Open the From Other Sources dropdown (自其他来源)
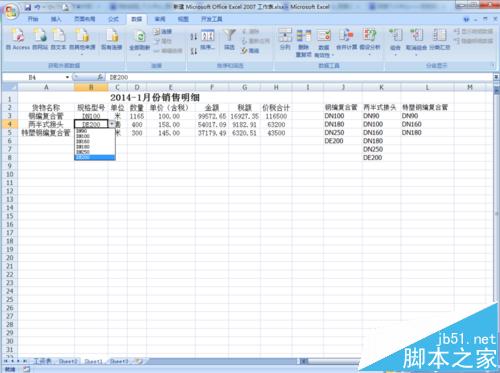 tap(82, 41)
